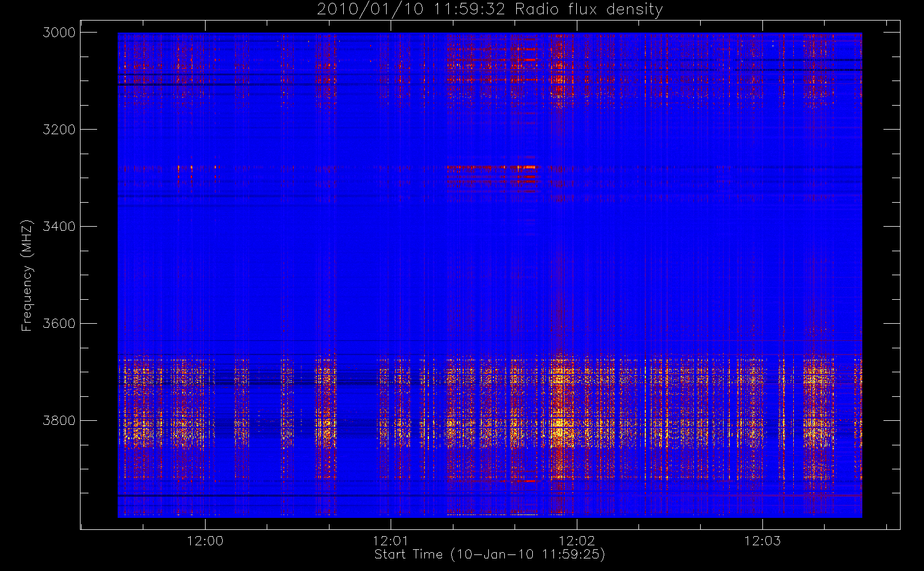
Task: Click the 3000 frequency tick label
Action: coord(59,33)
